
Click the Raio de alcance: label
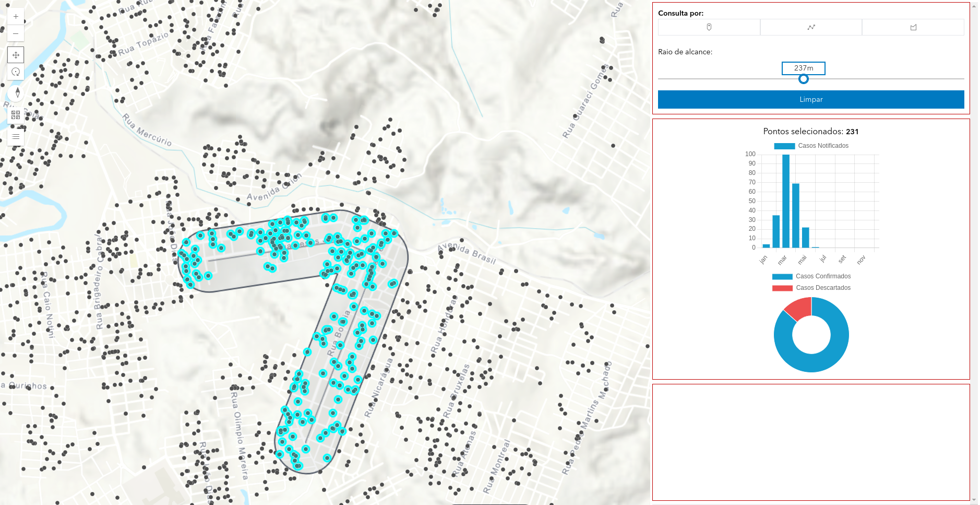coord(685,52)
